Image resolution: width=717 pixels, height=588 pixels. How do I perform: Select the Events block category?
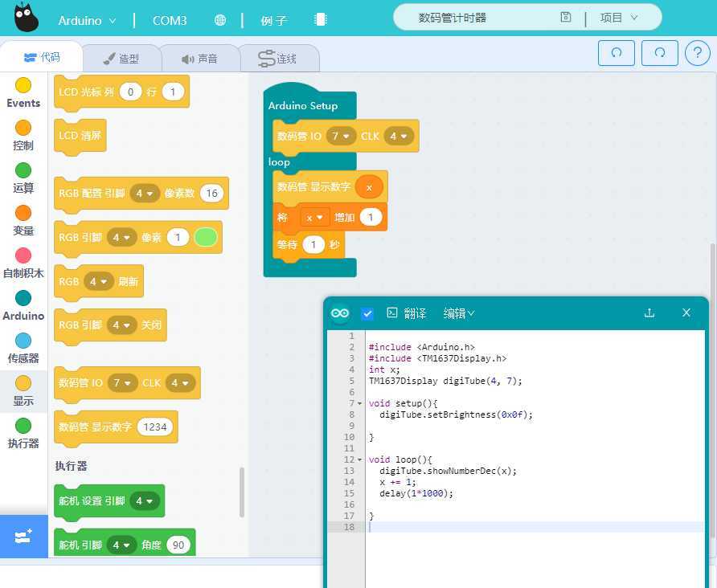pyautogui.click(x=23, y=93)
